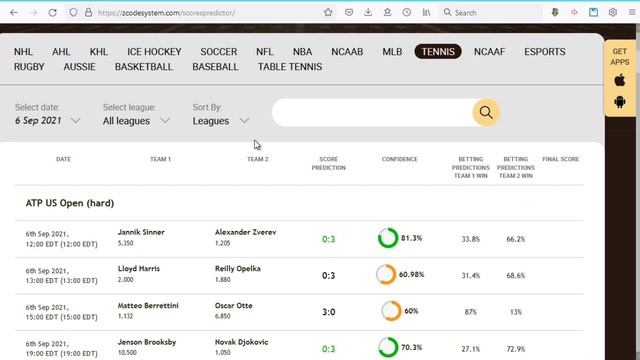Go to the BASEBALL tab
The width and height of the screenshot is (640, 360).
coord(215,67)
